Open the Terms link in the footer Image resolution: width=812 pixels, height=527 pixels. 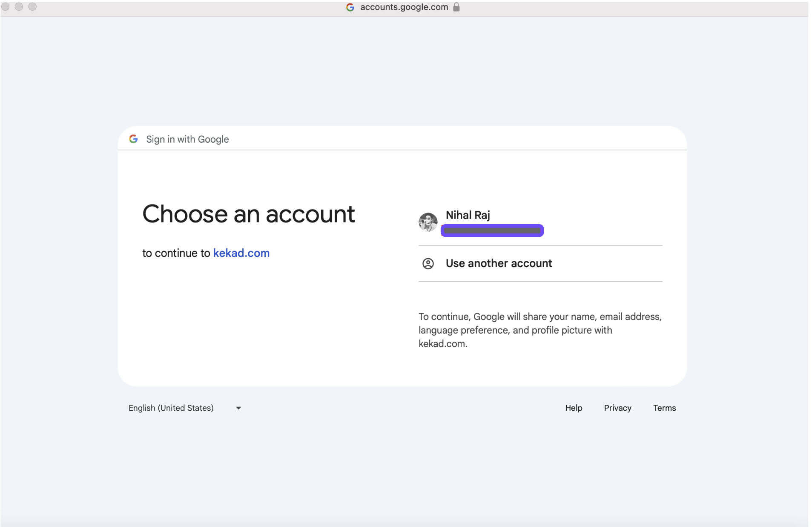(x=664, y=408)
